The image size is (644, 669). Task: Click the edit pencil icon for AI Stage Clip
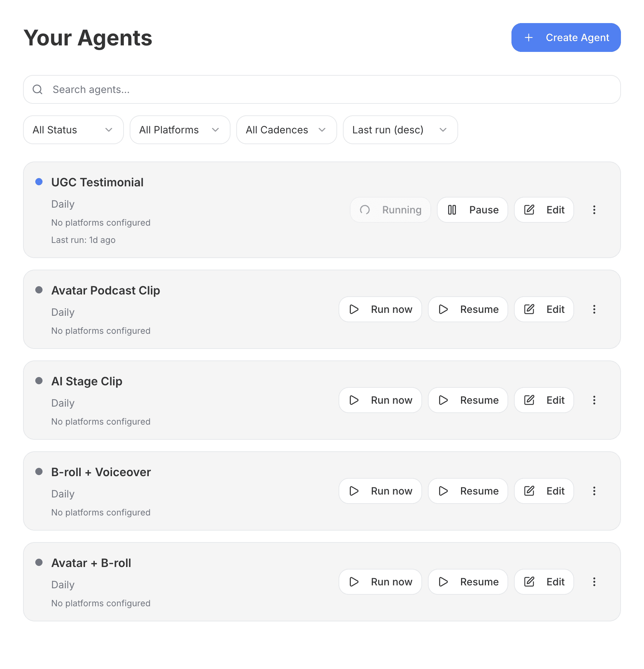(x=529, y=400)
